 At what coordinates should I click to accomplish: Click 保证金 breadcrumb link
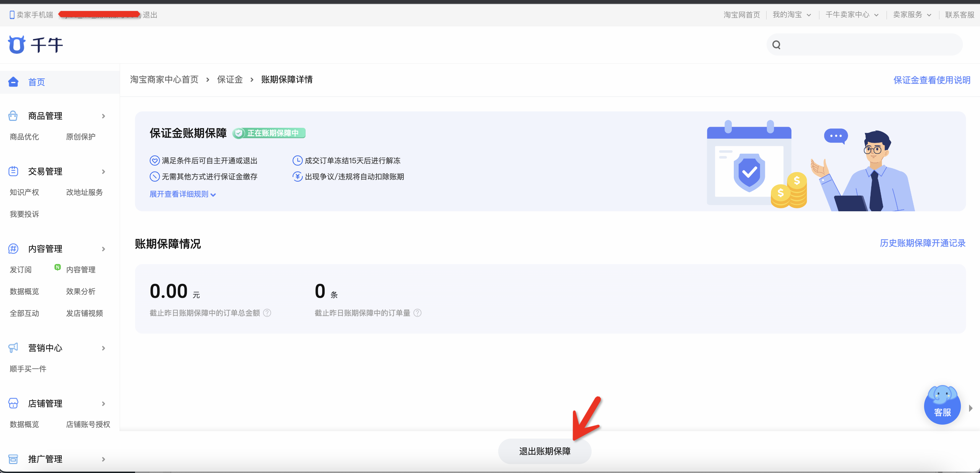click(x=230, y=79)
